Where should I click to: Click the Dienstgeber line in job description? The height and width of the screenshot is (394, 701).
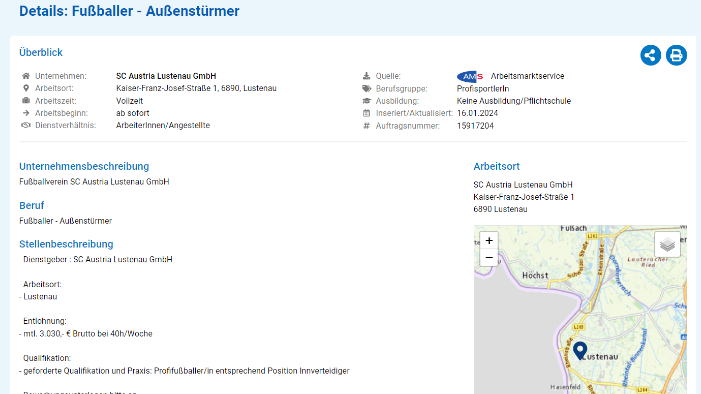pos(97,259)
